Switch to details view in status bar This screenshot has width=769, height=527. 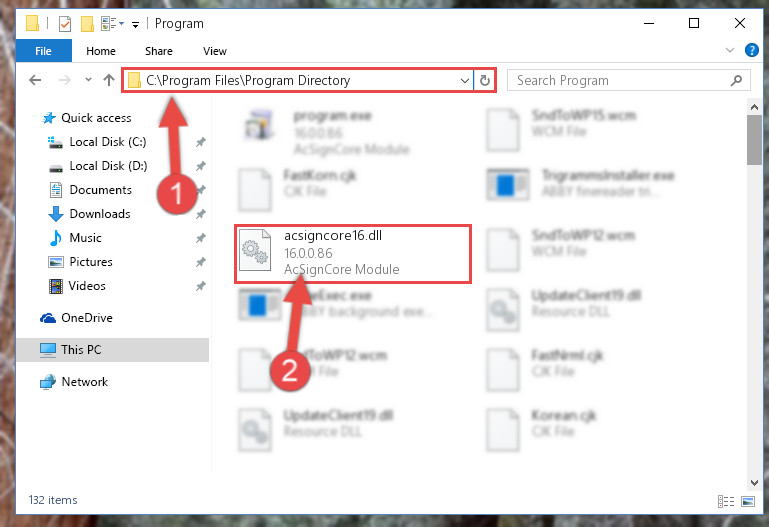726,501
